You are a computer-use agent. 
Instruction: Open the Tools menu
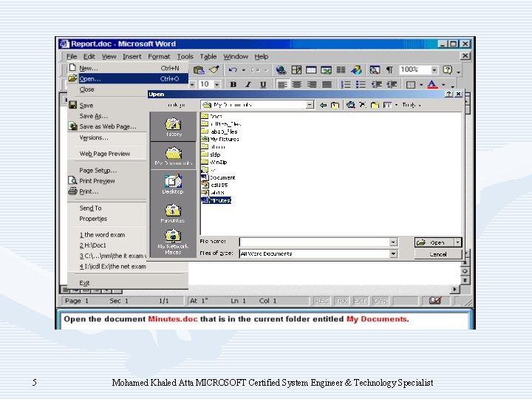pos(185,57)
